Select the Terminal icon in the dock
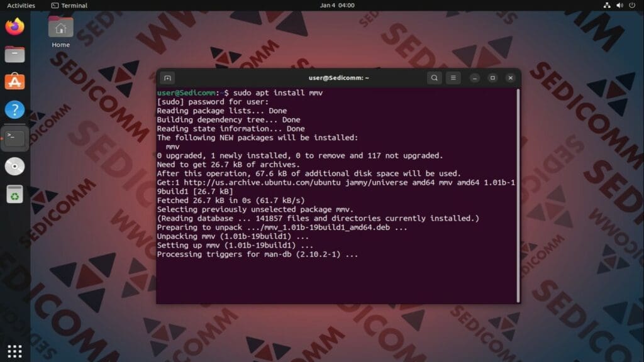 (x=14, y=137)
